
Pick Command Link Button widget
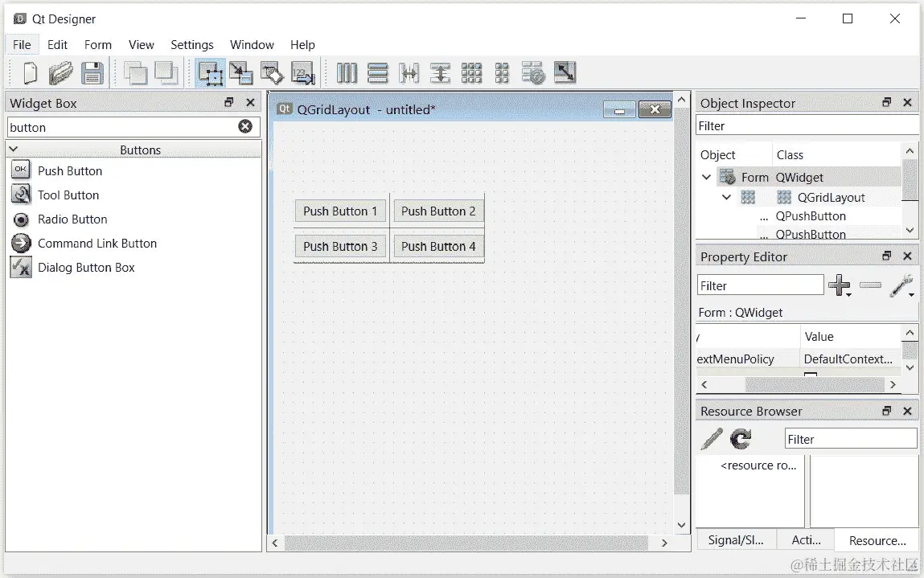tap(97, 244)
